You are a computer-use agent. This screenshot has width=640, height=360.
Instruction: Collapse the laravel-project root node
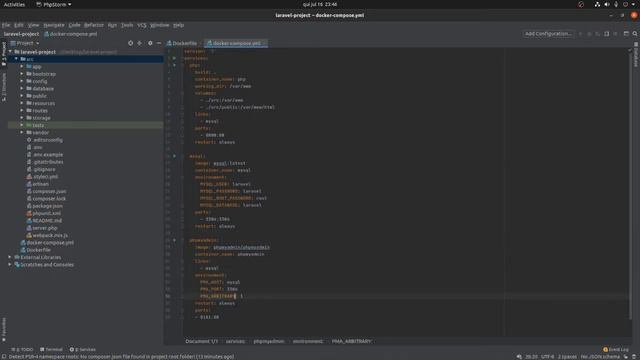coord(10,52)
